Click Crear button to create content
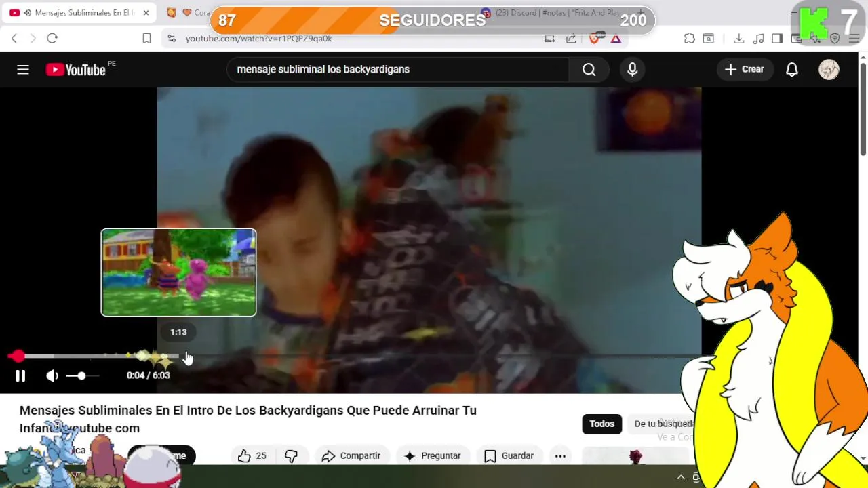 745,69
